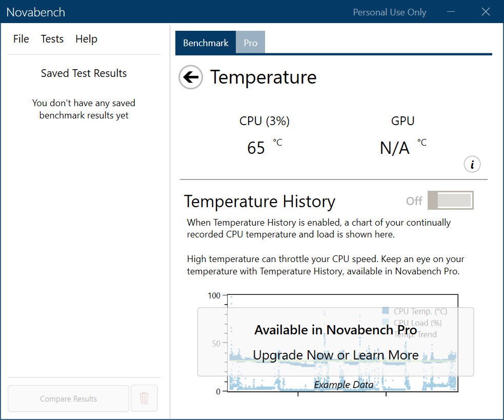Viewport: 504px width, 420px height.
Task: Minimize the Novabench window
Action: (x=451, y=12)
